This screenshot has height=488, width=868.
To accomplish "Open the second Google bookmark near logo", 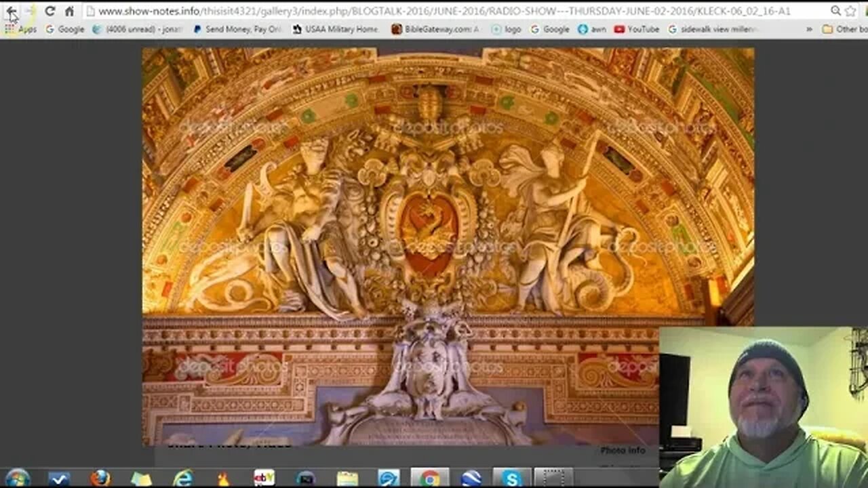I will pyautogui.click(x=549, y=29).
